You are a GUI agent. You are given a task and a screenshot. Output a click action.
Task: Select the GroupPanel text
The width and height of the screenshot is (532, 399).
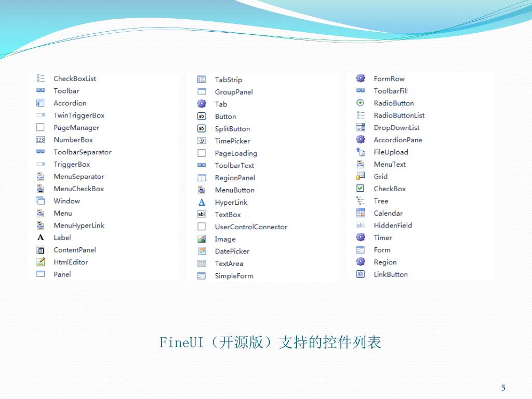(x=234, y=92)
